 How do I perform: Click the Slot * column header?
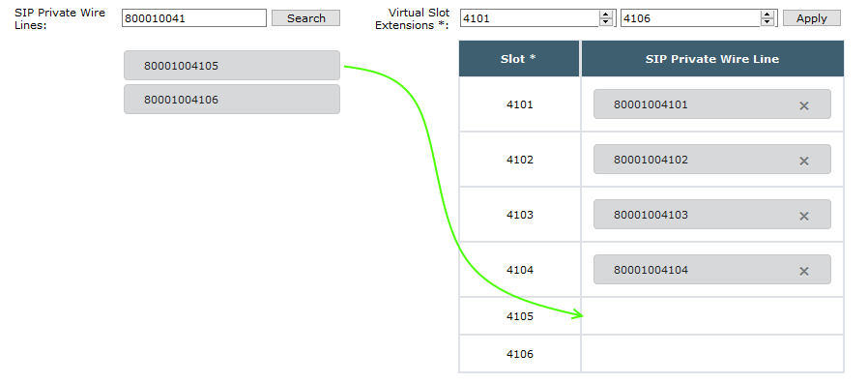[x=519, y=59]
